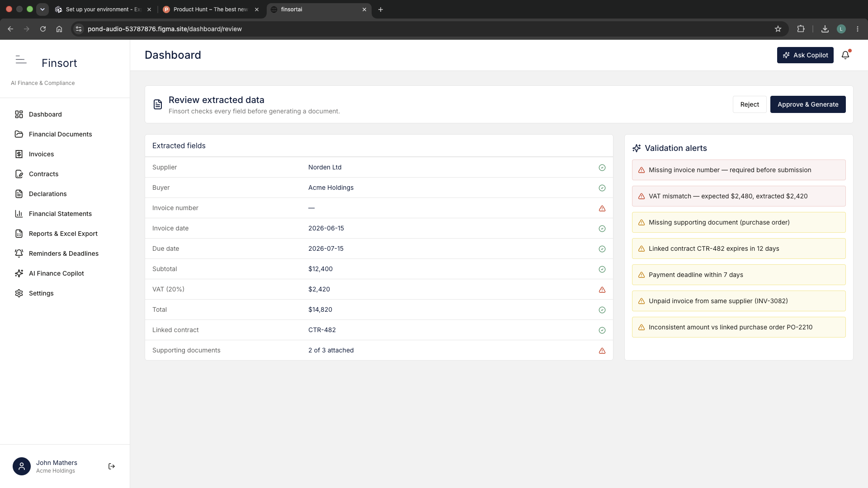Select the VAT mismatch alert
Image resolution: width=868 pixels, height=488 pixels.
(739, 196)
